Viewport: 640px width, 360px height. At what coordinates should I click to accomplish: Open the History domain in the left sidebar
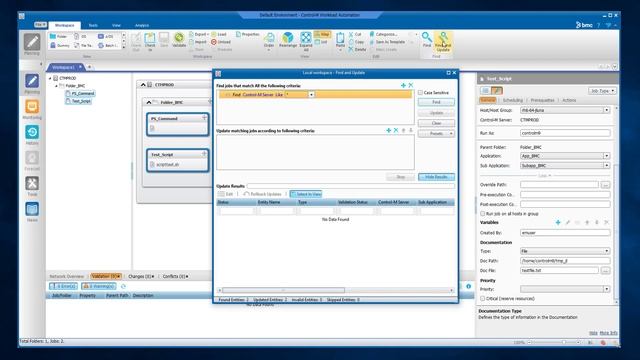pyautogui.click(x=32, y=132)
